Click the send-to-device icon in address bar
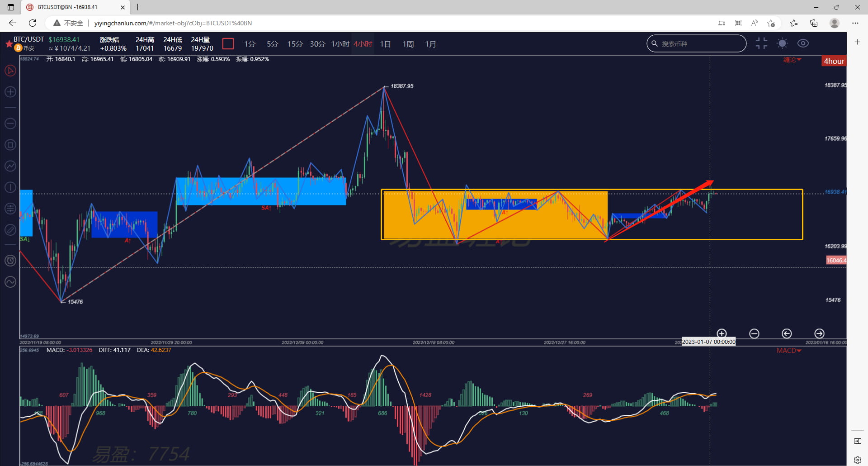The image size is (868, 466). pos(722,23)
